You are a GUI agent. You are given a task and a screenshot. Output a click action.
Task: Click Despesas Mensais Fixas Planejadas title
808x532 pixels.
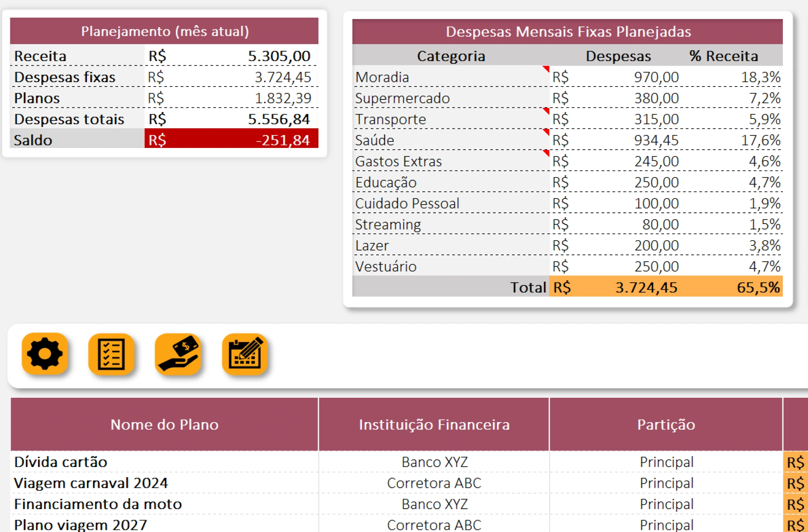(568, 32)
